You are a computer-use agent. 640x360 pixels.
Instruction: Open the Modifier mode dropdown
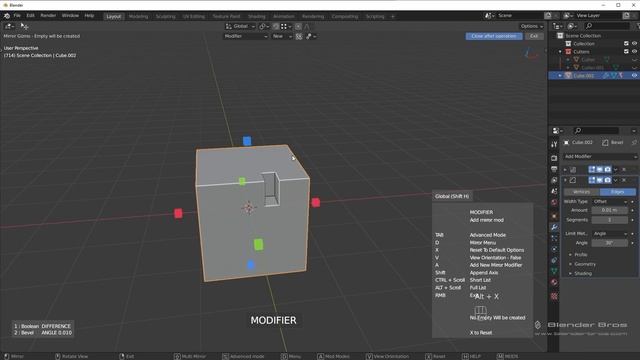click(246, 36)
